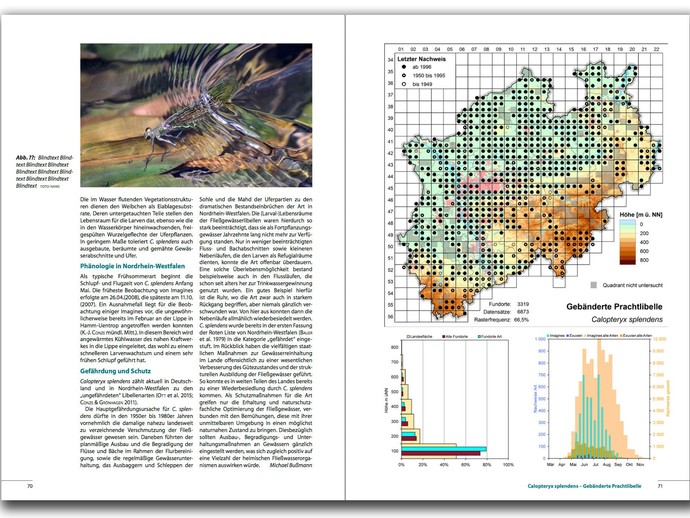Click the '80%' label on bar chart axis

point(487,465)
